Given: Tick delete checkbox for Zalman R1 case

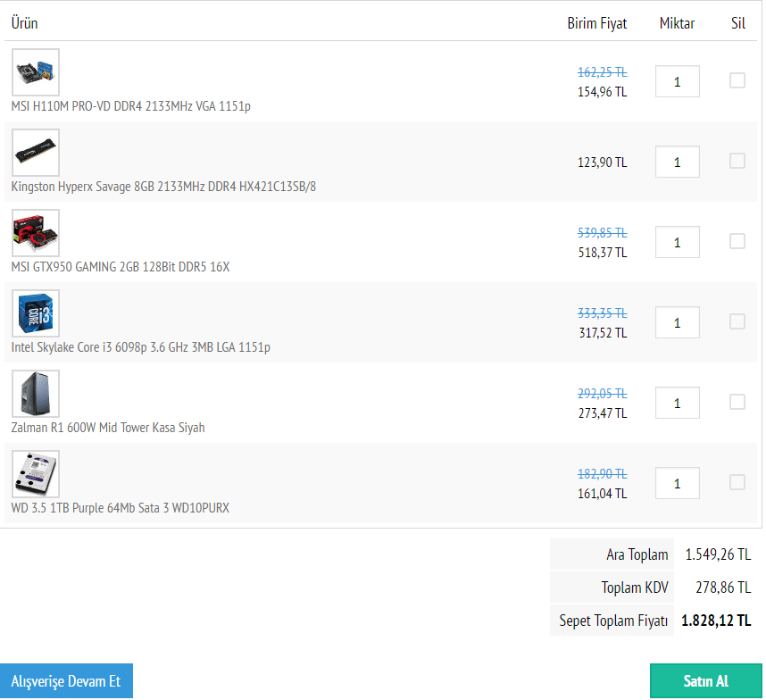Looking at the screenshot, I should tap(737, 402).
